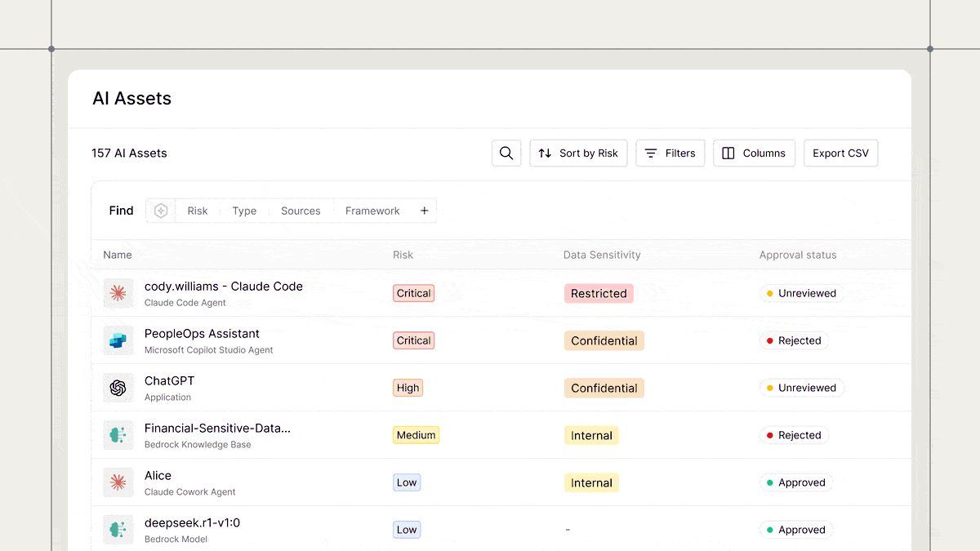Click Export CSV
Screen dimensions: 980x551
pyautogui.click(x=841, y=153)
